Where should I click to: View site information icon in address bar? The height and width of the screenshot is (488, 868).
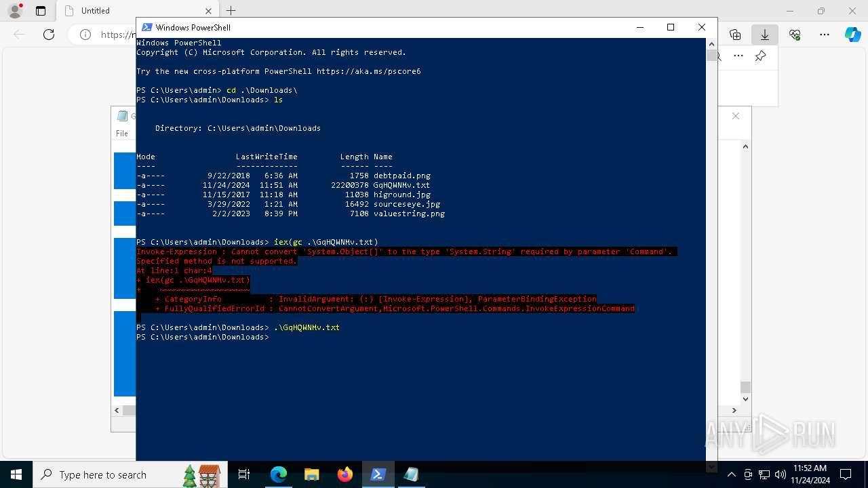[85, 35]
